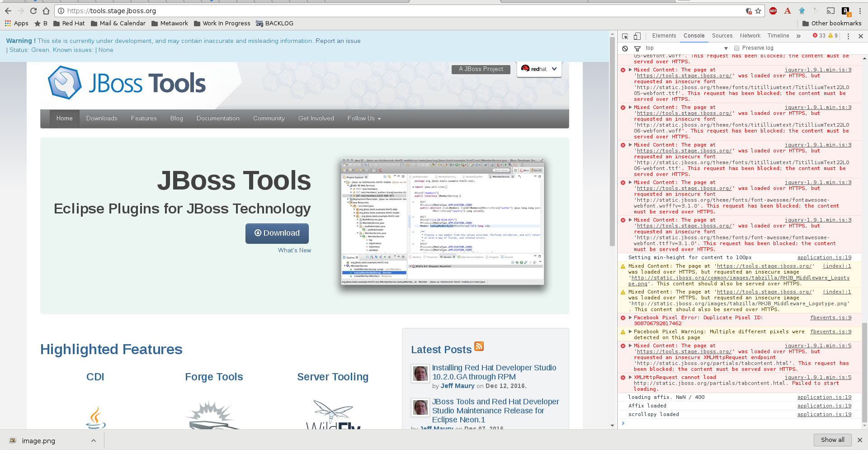Switch to the Sources tab
Image resolution: width=868 pixels, height=450 pixels.
click(722, 36)
